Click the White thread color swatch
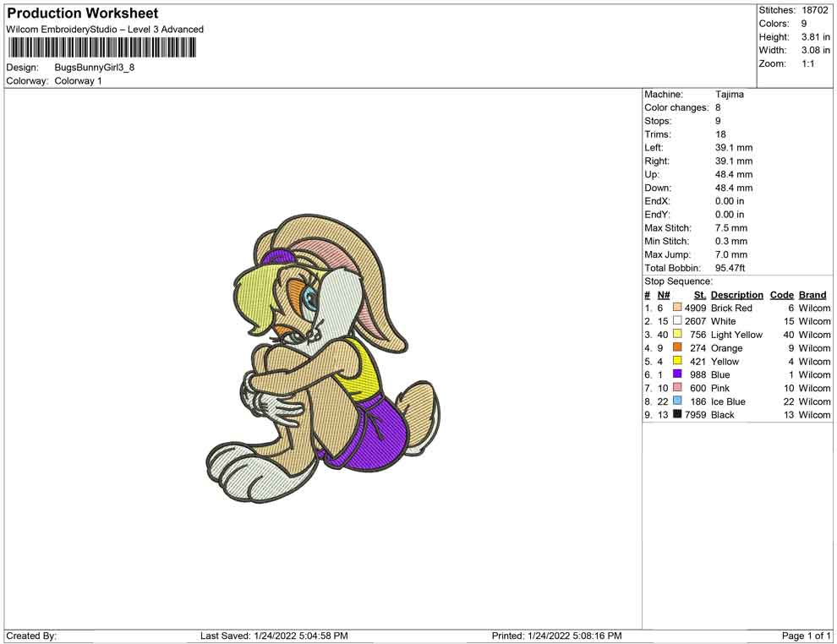This screenshot has height=644, width=837. click(677, 320)
